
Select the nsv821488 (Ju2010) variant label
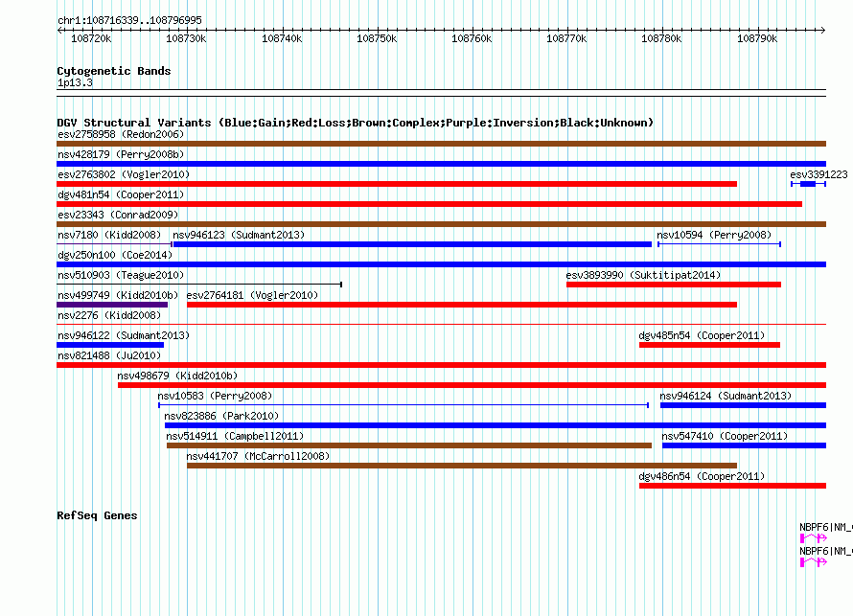109,355
